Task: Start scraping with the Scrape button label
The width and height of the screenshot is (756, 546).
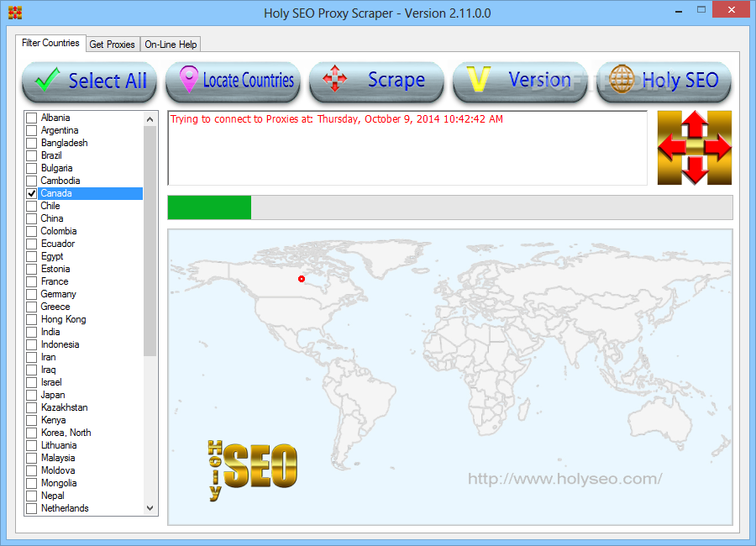Action: click(x=396, y=80)
